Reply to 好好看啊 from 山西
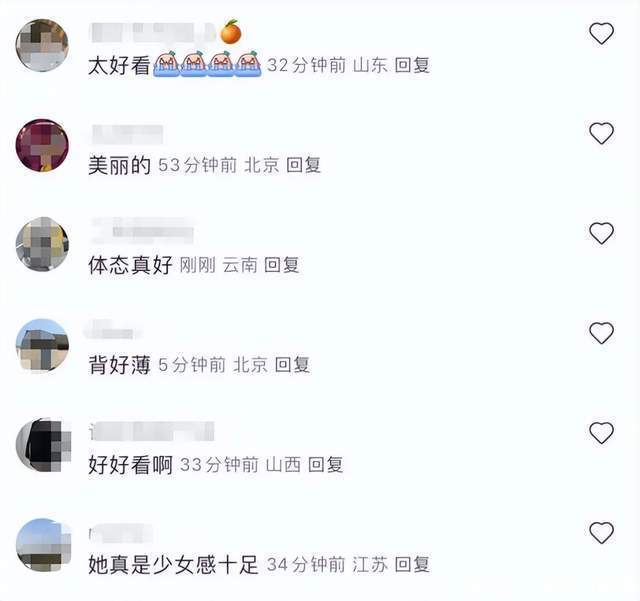This screenshot has width=640, height=601. 325,465
